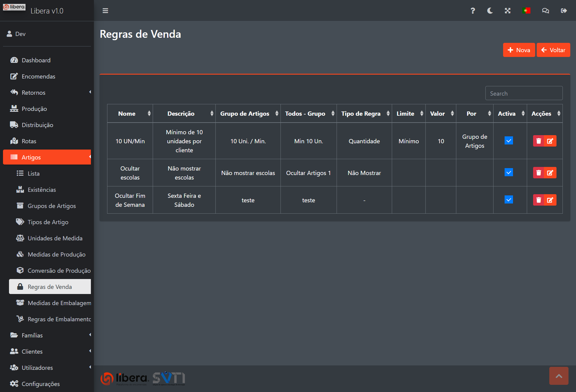
Task: Toggle Activa for Ocultar Fim de Semana
Action: click(509, 200)
